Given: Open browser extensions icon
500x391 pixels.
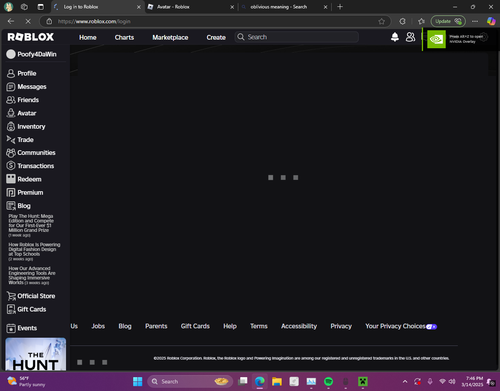Looking at the screenshot, I should (403, 21).
